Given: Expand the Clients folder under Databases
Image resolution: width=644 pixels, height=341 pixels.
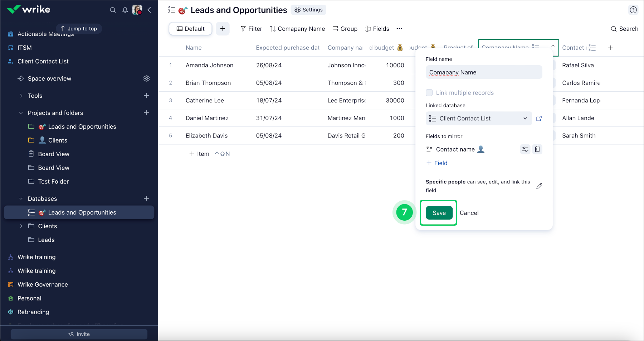Looking at the screenshot, I should click(x=21, y=226).
